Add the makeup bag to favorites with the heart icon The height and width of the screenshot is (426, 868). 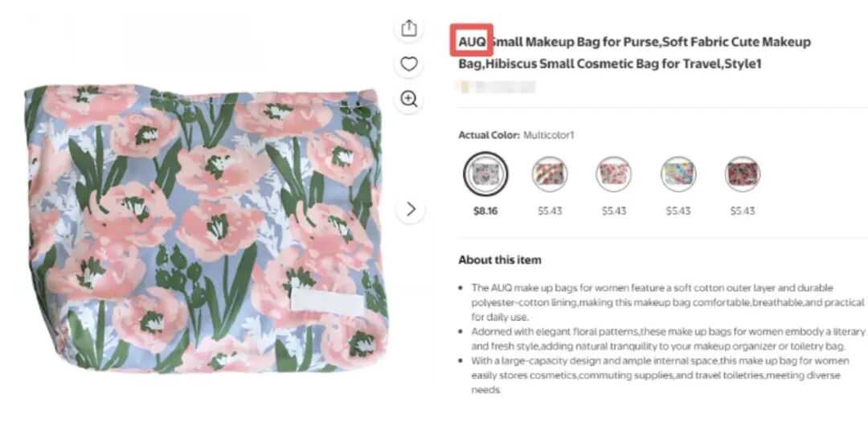click(408, 64)
